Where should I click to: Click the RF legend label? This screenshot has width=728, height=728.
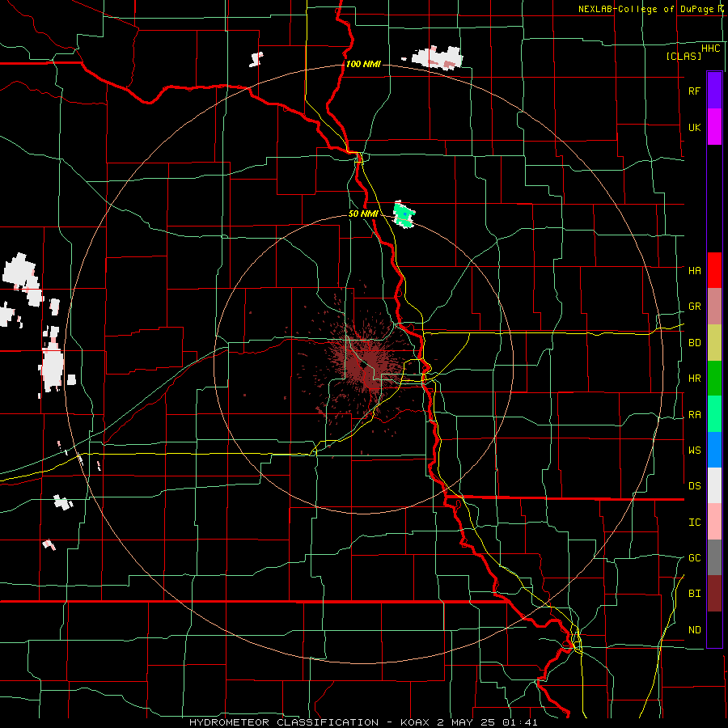point(694,91)
